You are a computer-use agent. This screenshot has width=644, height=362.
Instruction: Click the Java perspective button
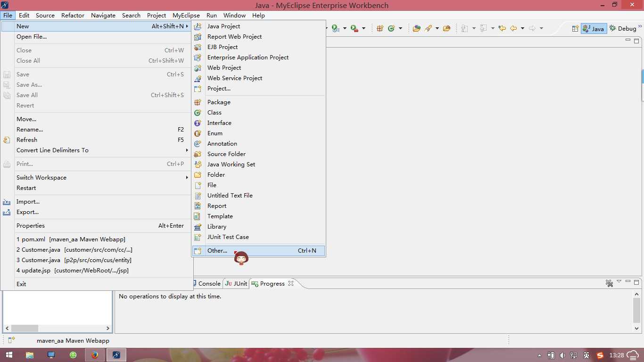594,28
